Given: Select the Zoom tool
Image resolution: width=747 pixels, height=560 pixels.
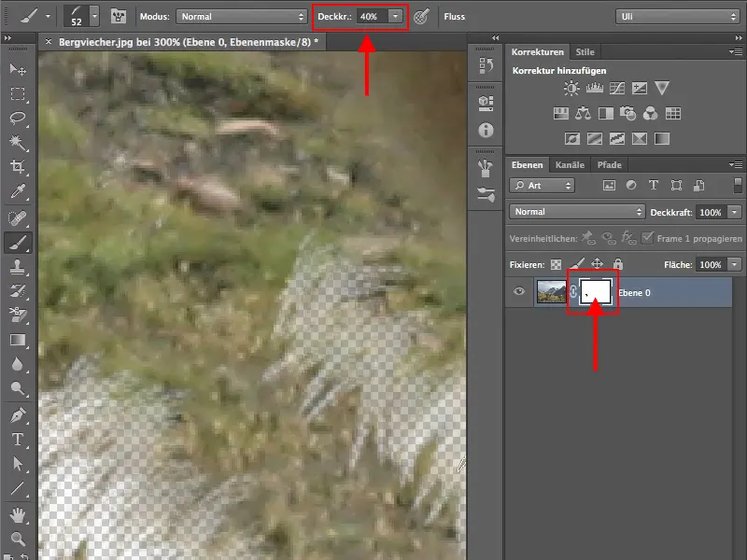Looking at the screenshot, I should click(18, 539).
